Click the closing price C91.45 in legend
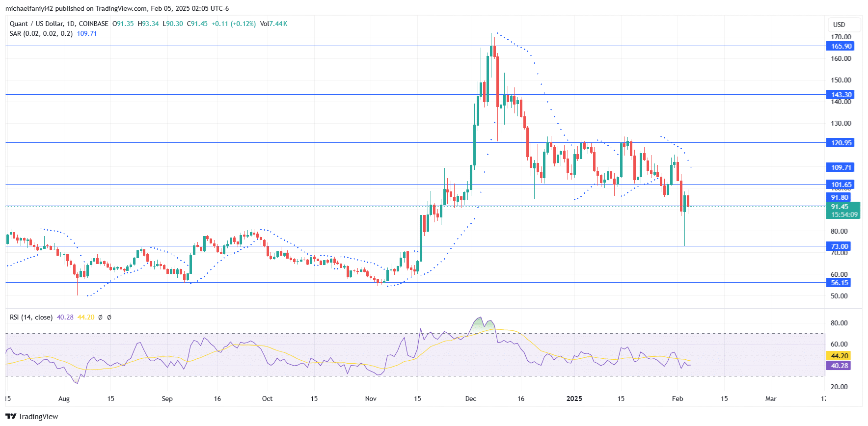The width and height of the screenshot is (868, 426). pyautogui.click(x=197, y=24)
